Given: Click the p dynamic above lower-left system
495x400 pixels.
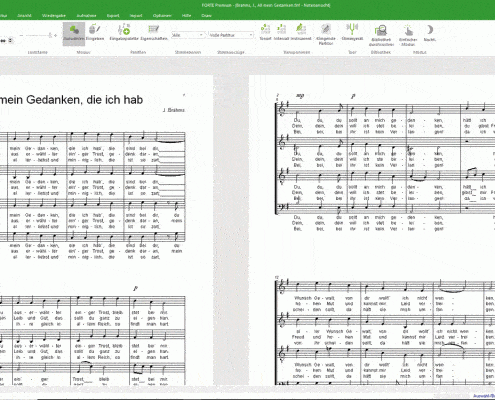Looking at the screenshot, I should tap(136, 288).
